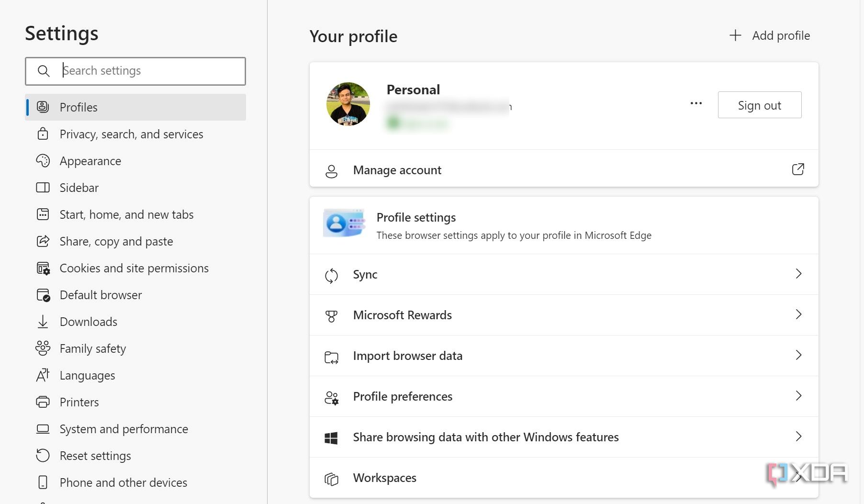This screenshot has width=864, height=504.
Task: Click the Your profile page title
Action: coord(353,36)
